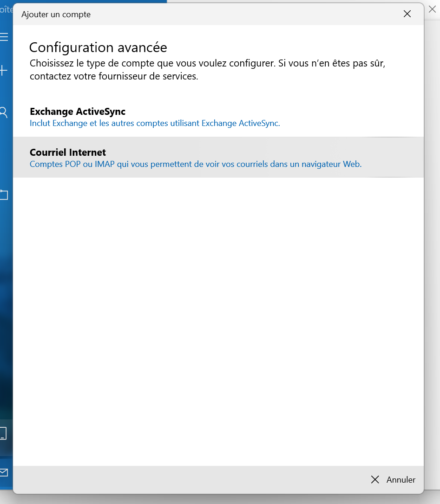This screenshot has height=504, width=440.
Task: Choose the Courriel Internet account type
Action: point(68,153)
